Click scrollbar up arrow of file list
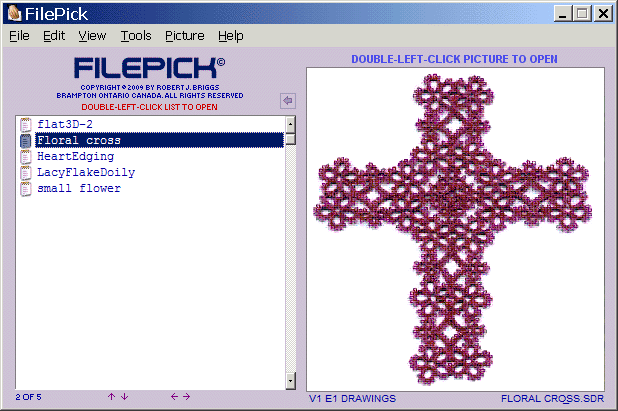The height and width of the screenshot is (411, 618). pyautogui.click(x=290, y=125)
